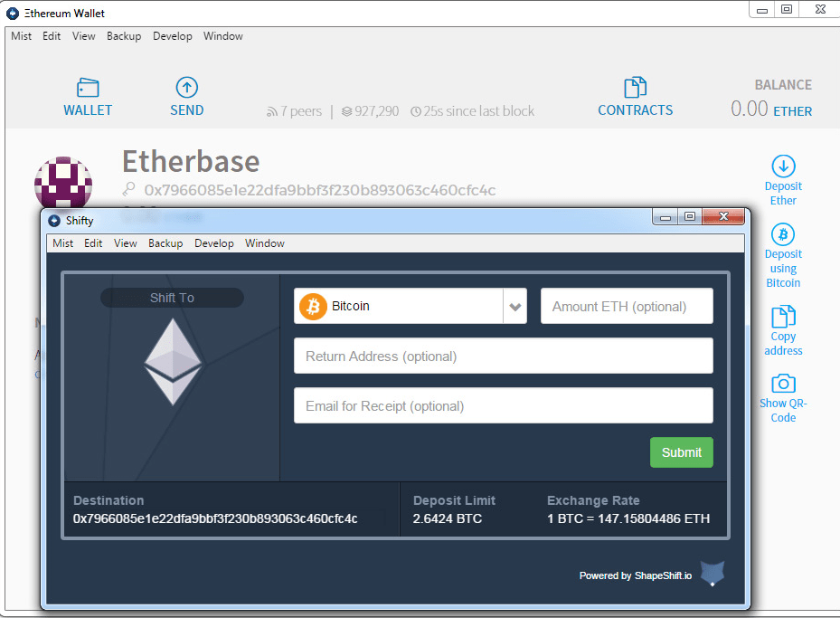This screenshot has height=618, width=840.
Task: Click the Exchange Rate label
Action: coord(593,500)
